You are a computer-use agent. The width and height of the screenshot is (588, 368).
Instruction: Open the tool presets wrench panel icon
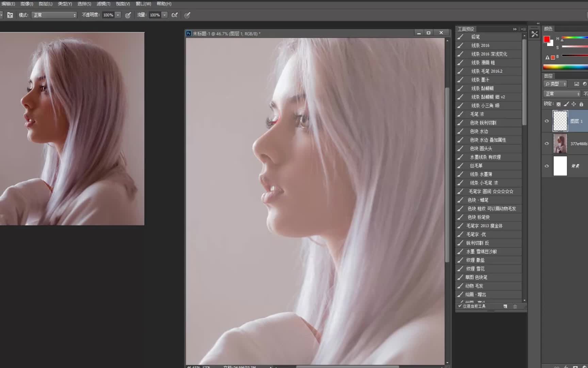535,34
